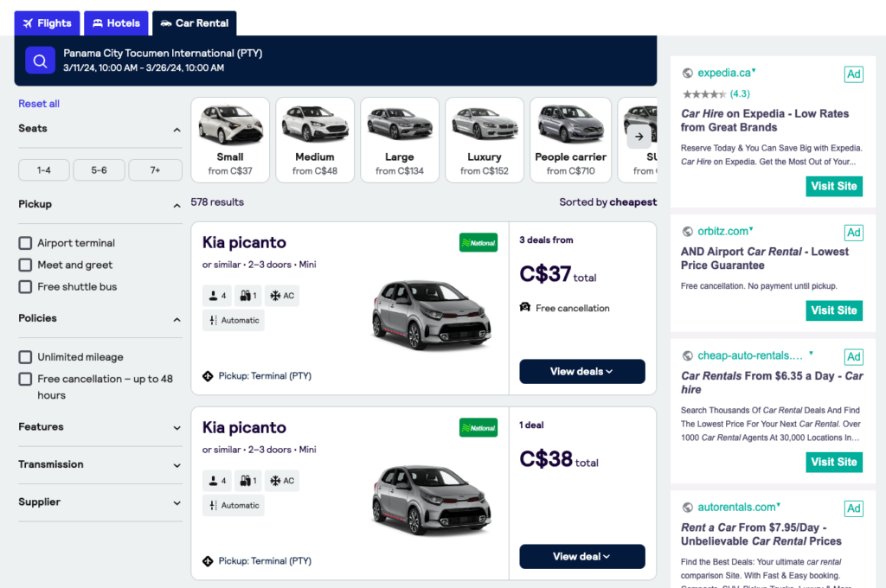Check the Free shuttle bus option
Image resolution: width=886 pixels, height=588 pixels.
coord(26,287)
